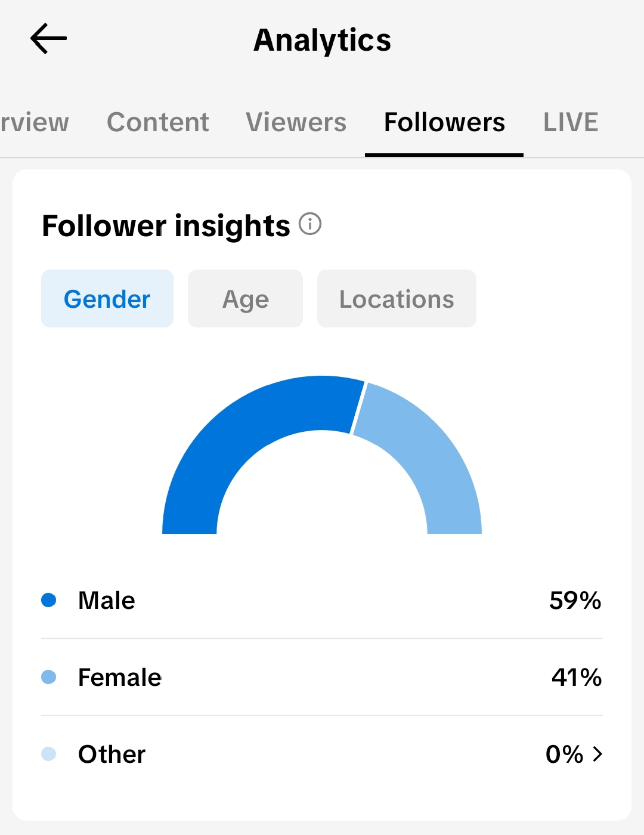
Task: Select the Followers tab
Action: [444, 122]
